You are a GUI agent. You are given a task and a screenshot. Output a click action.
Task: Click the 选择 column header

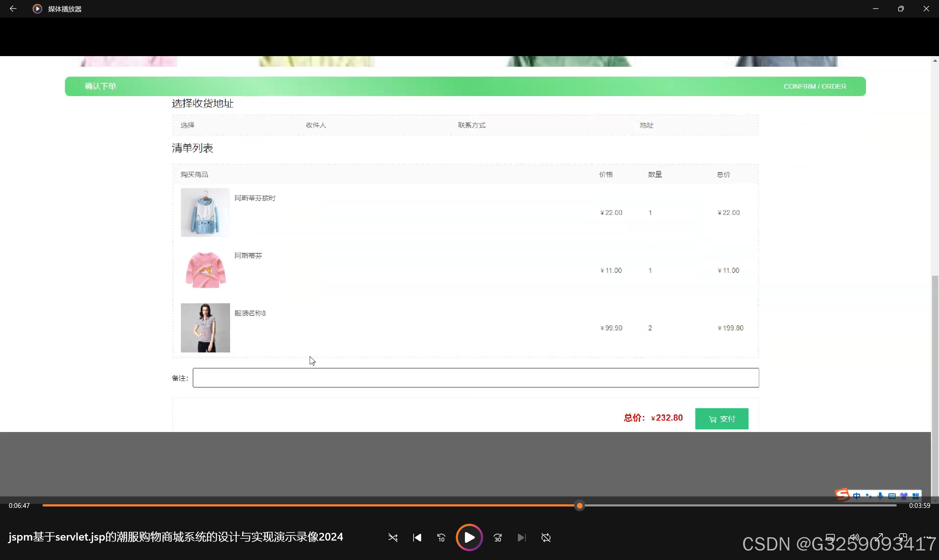[x=187, y=125]
